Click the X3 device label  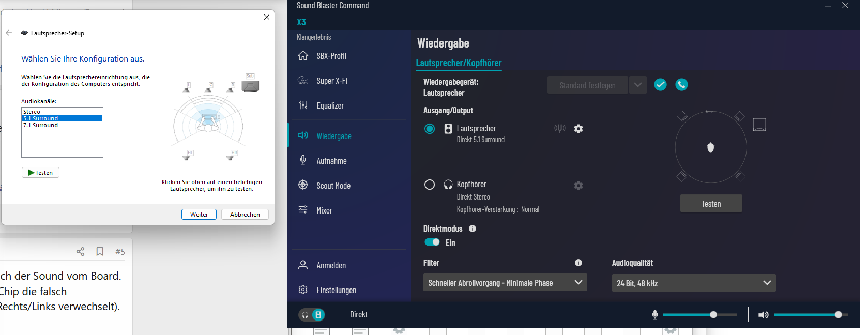(301, 22)
